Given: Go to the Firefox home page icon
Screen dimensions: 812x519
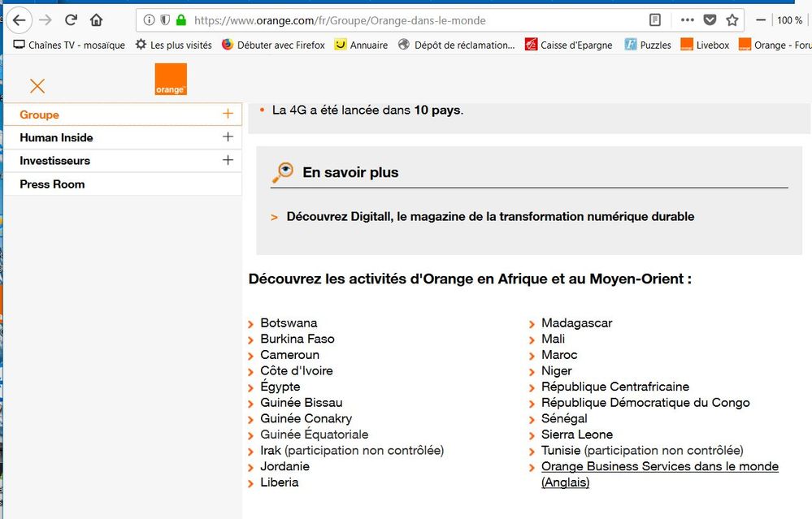Looking at the screenshot, I should click(x=96, y=20).
